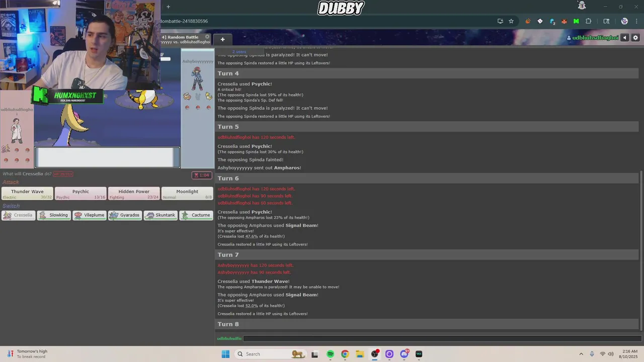Open OBS Studio from the taskbar
Screen dimensions: 644x362
pos(374,354)
